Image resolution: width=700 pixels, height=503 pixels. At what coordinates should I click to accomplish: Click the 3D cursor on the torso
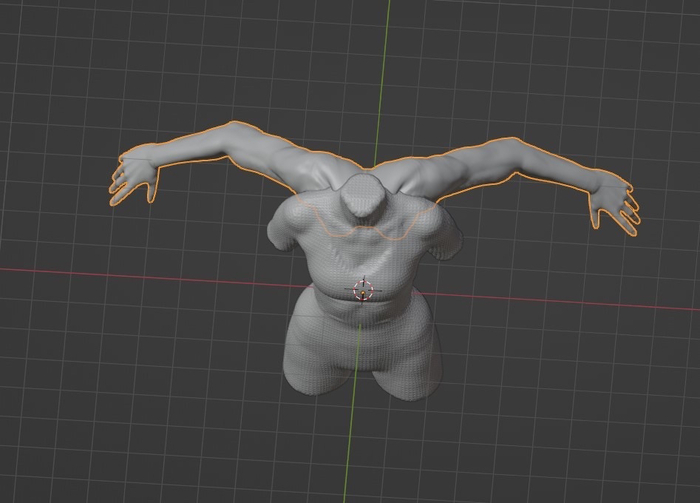pyautogui.click(x=363, y=289)
